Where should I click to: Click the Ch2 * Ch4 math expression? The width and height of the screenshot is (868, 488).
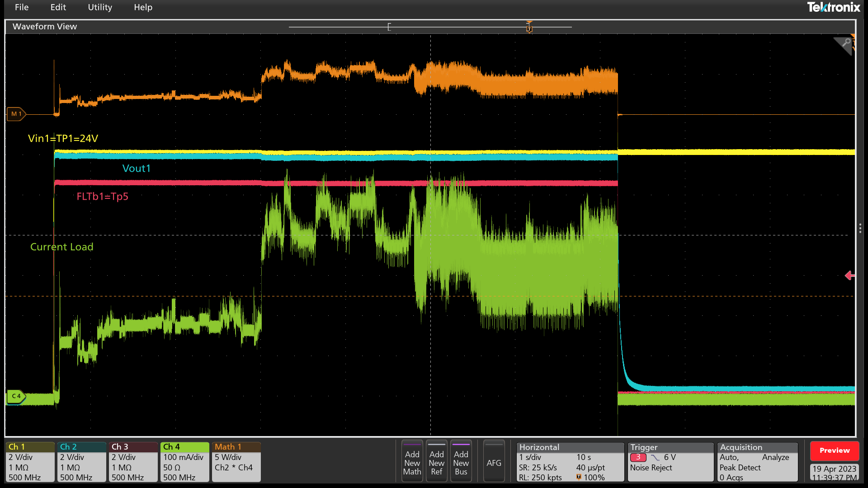(x=233, y=468)
